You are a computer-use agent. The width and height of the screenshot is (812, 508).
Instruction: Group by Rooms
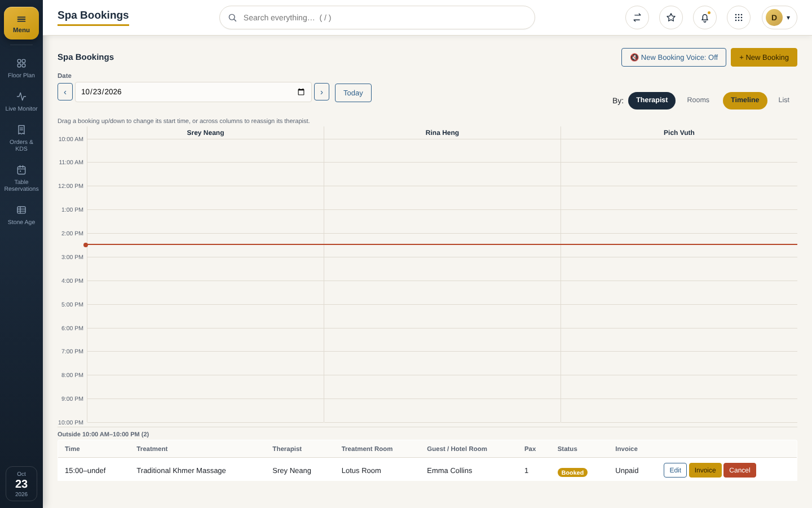click(x=698, y=100)
